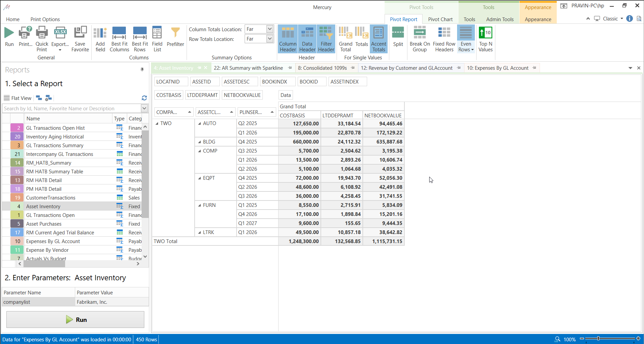Collapse the AUTO asset class row
644x344 pixels.
pyautogui.click(x=199, y=123)
